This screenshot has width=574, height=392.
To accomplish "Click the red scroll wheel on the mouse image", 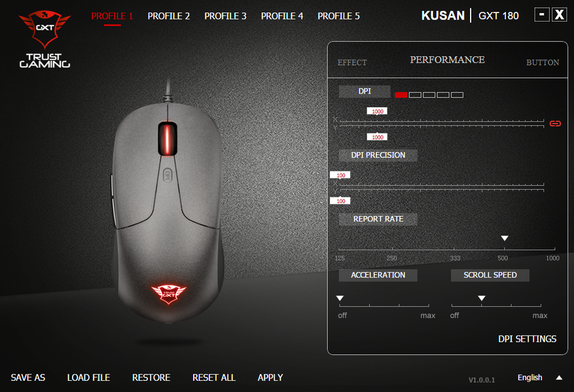I will pyautogui.click(x=168, y=139).
